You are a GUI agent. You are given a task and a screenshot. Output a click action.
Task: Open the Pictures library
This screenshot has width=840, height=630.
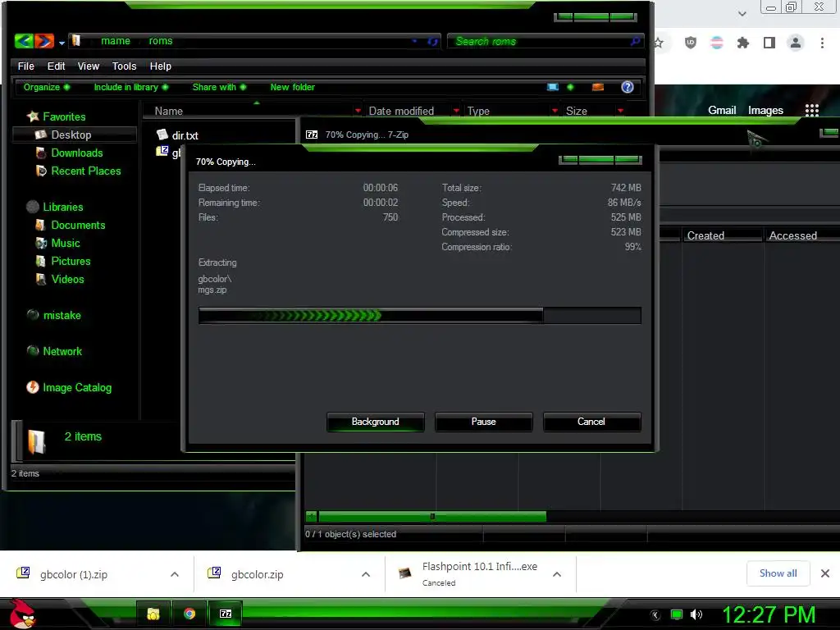point(71,261)
